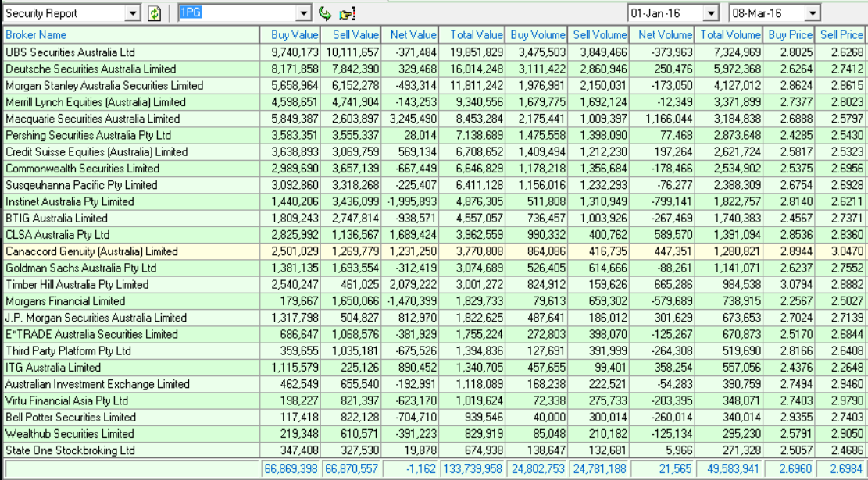Viewport: 868px width, 480px height.
Task: Open the Security Report type dropdown
Action: click(x=133, y=14)
